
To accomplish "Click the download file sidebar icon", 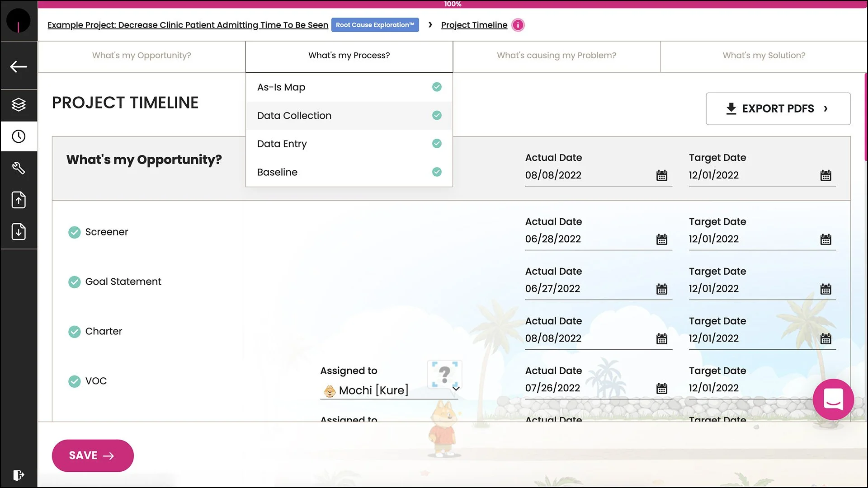I will point(19,231).
